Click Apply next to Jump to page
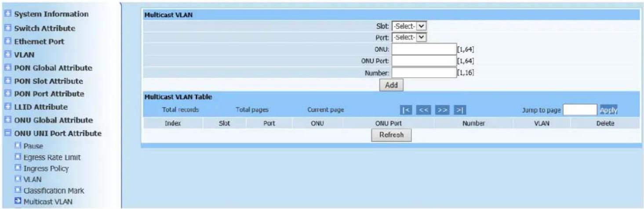The image size is (644, 209). coord(608,110)
